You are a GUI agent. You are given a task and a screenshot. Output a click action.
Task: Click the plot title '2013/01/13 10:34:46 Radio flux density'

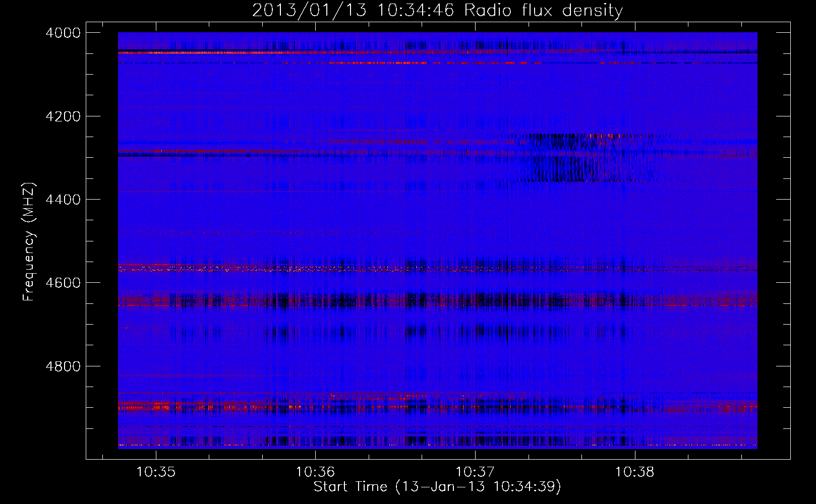(x=437, y=10)
